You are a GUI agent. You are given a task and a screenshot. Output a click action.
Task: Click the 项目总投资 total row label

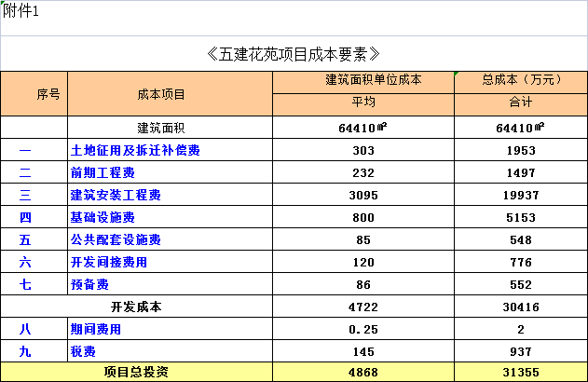pos(136,372)
